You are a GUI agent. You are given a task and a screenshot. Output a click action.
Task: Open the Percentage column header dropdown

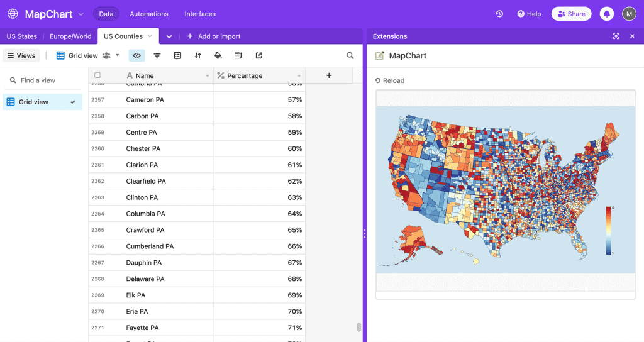[299, 75]
